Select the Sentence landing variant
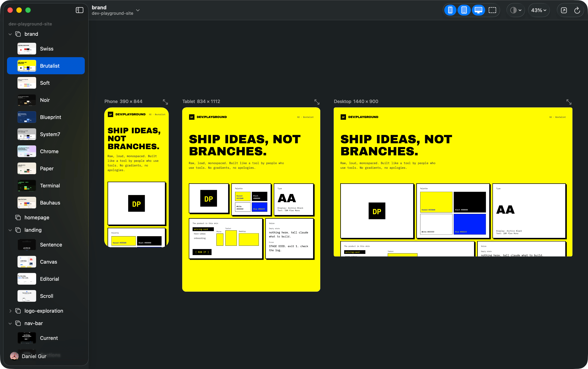This screenshot has width=588, height=369. click(46, 245)
